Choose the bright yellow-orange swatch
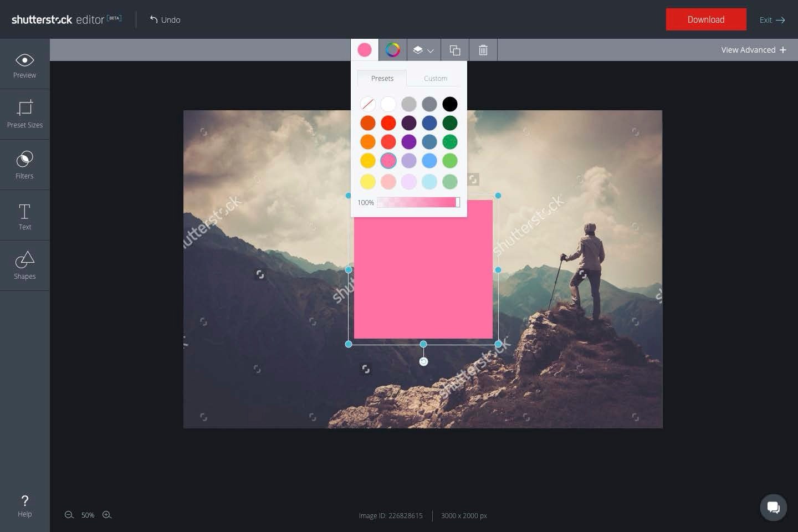The image size is (798, 532). (368, 161)
